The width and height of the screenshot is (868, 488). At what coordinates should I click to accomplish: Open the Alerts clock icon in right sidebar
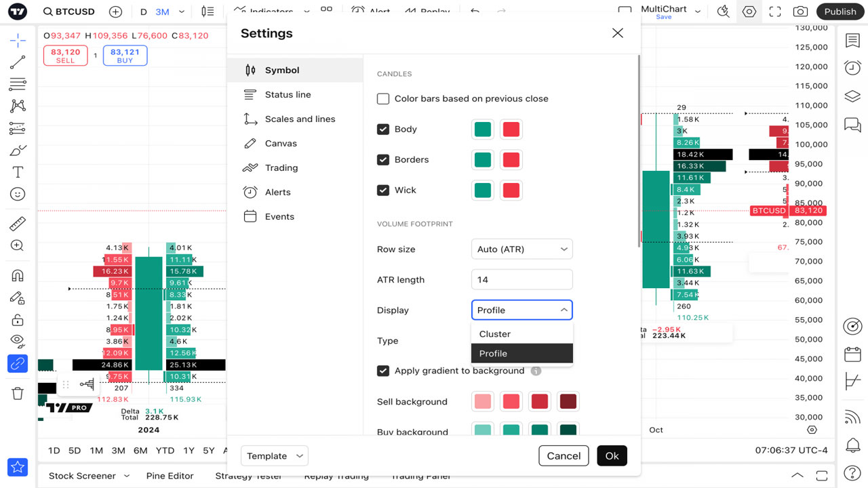[852, 67]
